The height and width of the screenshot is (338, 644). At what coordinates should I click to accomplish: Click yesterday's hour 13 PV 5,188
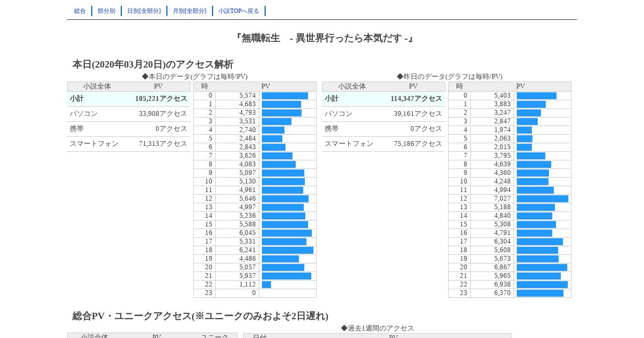click(502, 207)
